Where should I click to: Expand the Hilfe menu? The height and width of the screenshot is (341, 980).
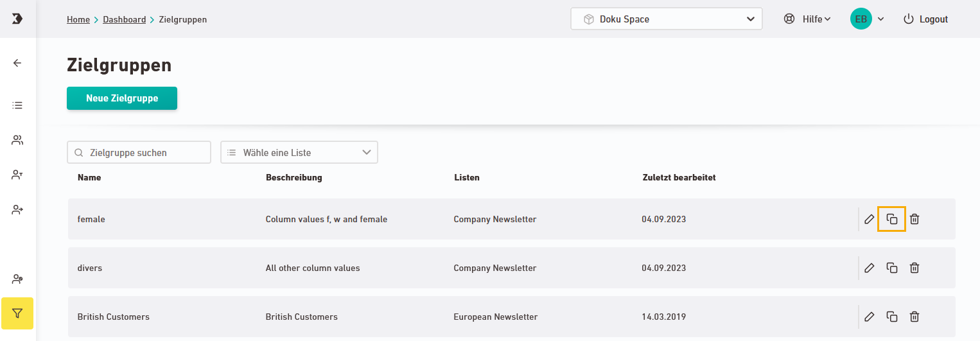(x=807, y=19)
